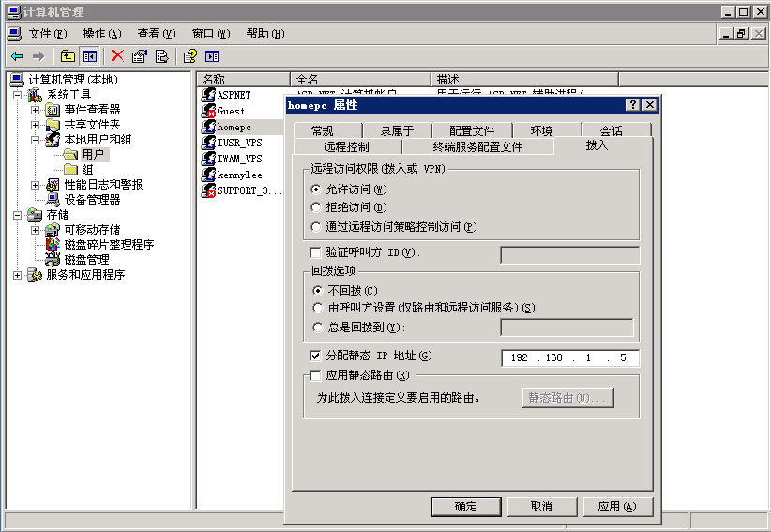This screenshot has height=532, width=771.
Task: Expand the 可移动存储 tree node
Action: [x=35, y=230]
